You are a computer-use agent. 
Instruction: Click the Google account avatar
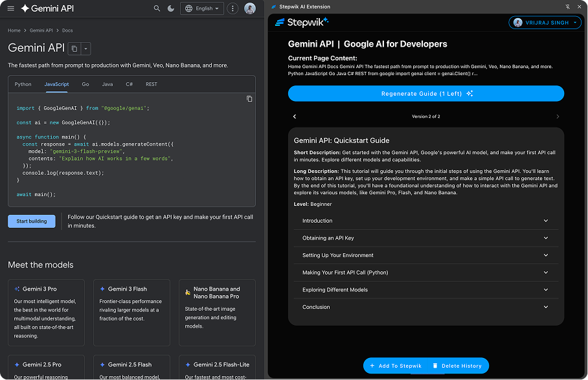pos(250,8)
